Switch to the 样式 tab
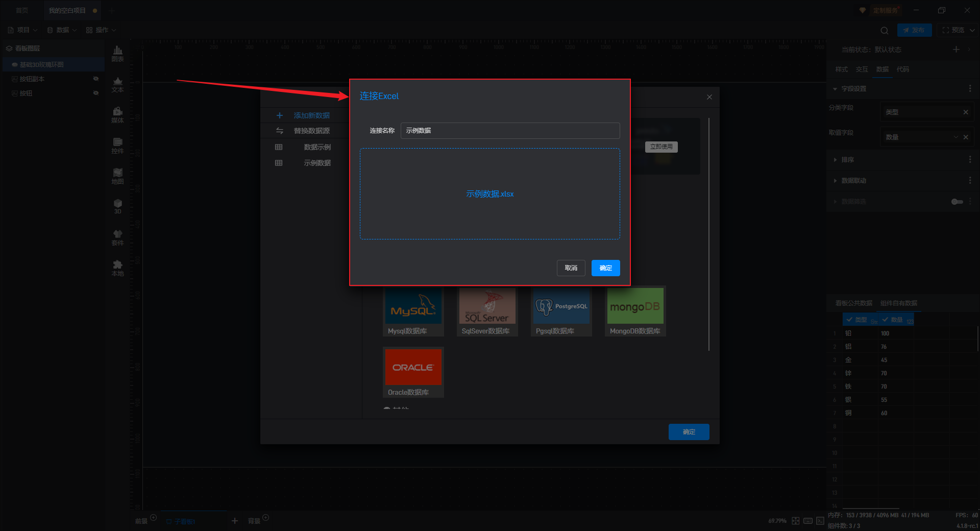 pyautogui.click(x=841, y=69)
